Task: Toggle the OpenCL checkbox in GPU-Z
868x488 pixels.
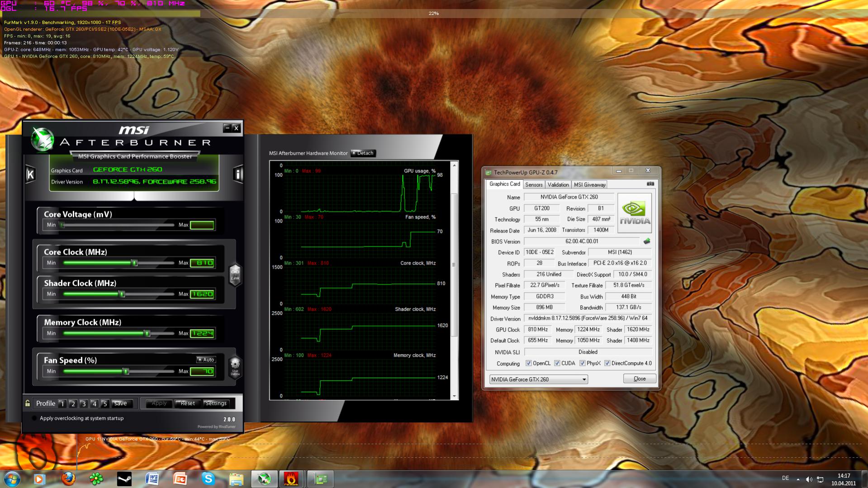Action: [528, 363]
